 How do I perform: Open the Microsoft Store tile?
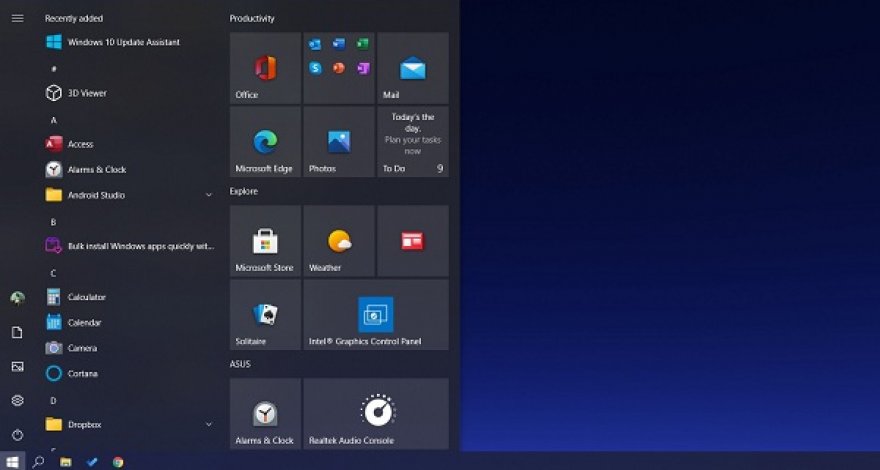coord(265,241)
